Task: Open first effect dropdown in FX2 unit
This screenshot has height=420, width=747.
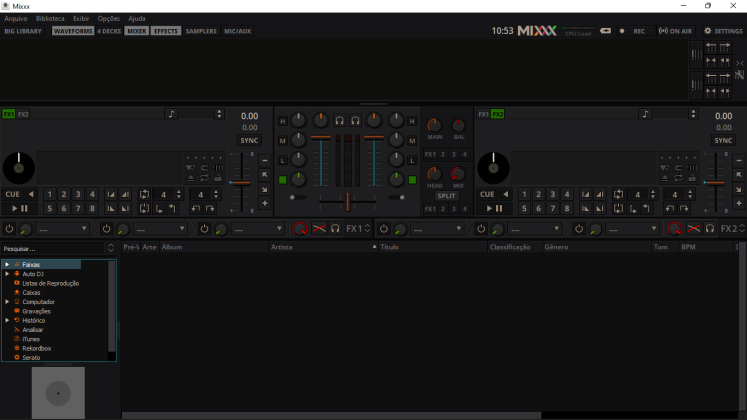Action: [x=437, y=229]
